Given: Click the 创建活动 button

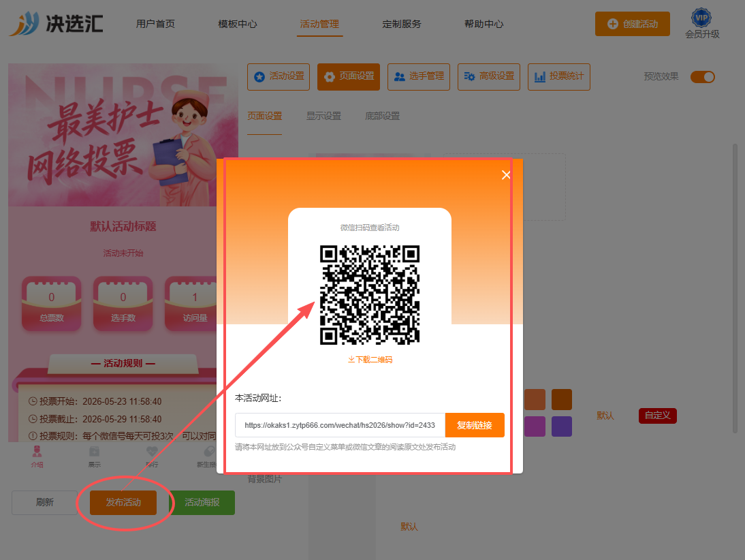Looking at the screenshot, I should pyautogui.click(x=633, y=24).
